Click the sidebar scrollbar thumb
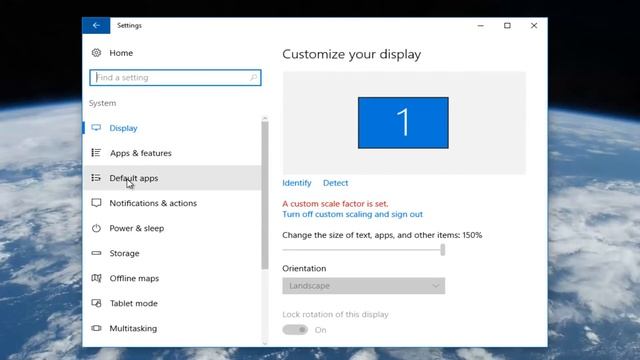This screenshot has height=360, width=640. (x=265, y=196)
